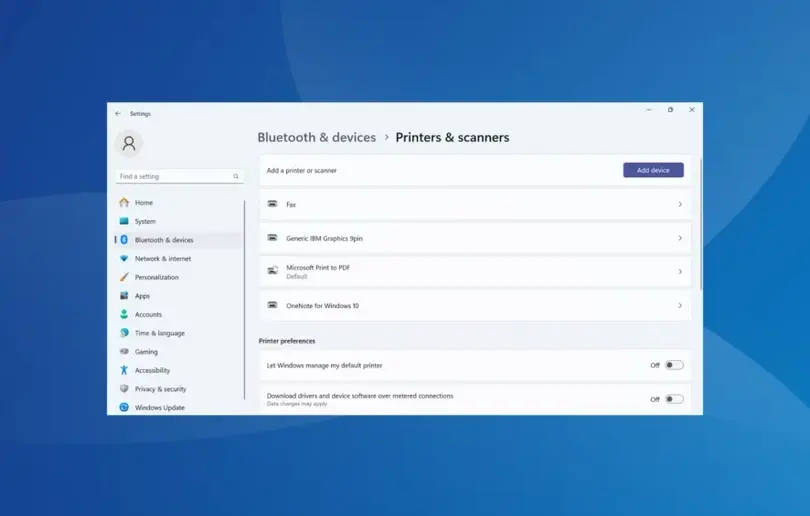Select Bluetooth & devices in sidebar
The image size is (810, 516).
pyautogui.click(x=179, y=240)
